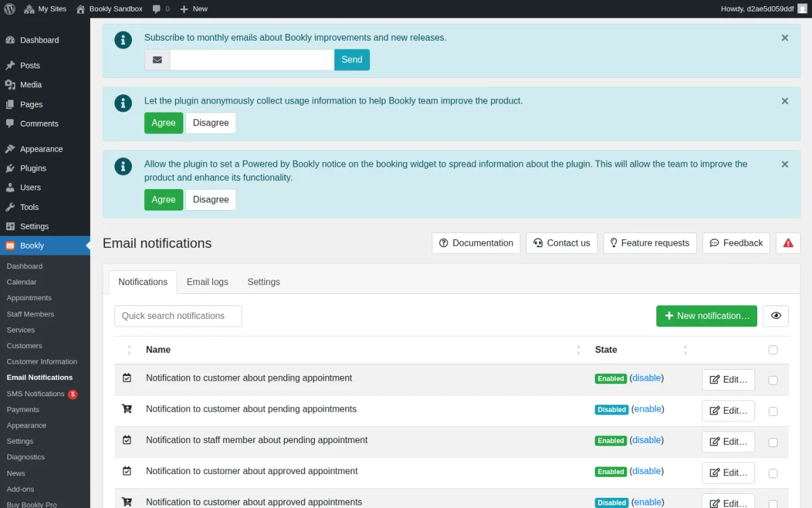Edit notification to customer about pending appointment
812x508 pixels.
coord(728,380)
